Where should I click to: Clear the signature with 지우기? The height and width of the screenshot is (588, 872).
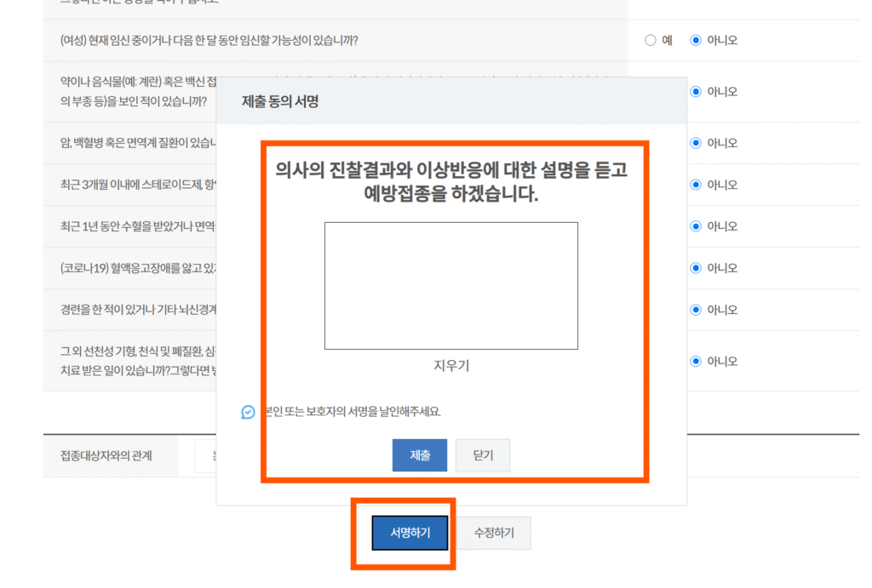(451, 366)
